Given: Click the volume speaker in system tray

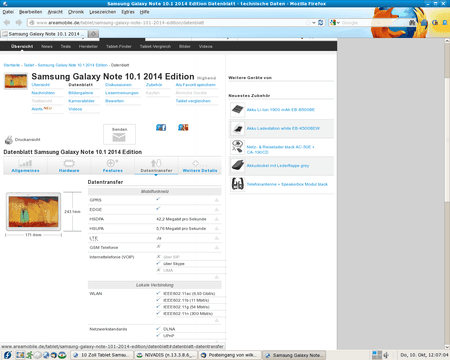Looking at the screenshot, I should 386,355.
